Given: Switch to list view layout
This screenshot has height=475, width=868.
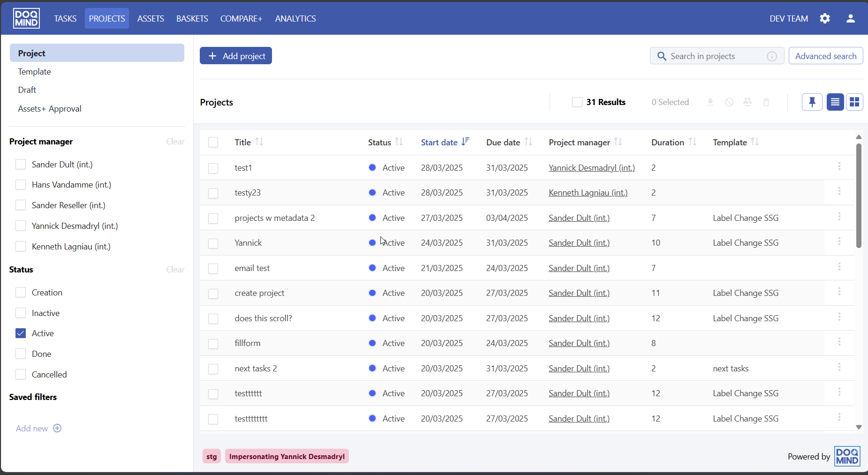Looking at the screenshot, I should click(835, 102).
